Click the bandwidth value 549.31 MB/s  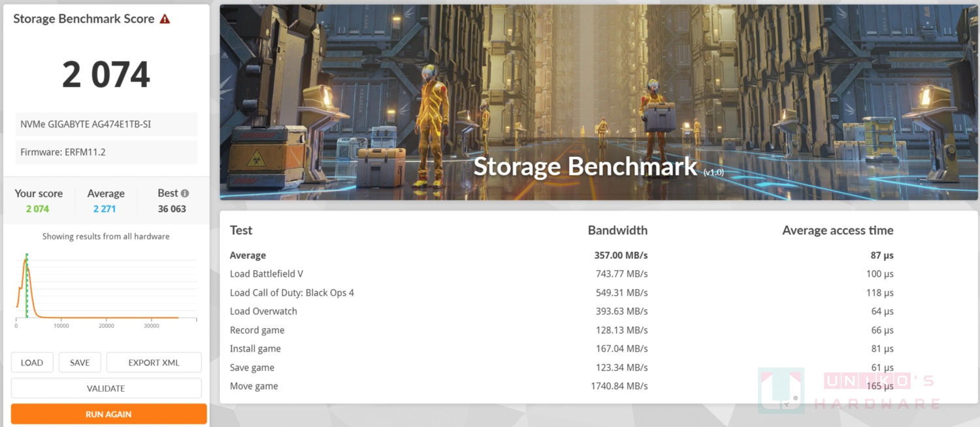[621, 293]
